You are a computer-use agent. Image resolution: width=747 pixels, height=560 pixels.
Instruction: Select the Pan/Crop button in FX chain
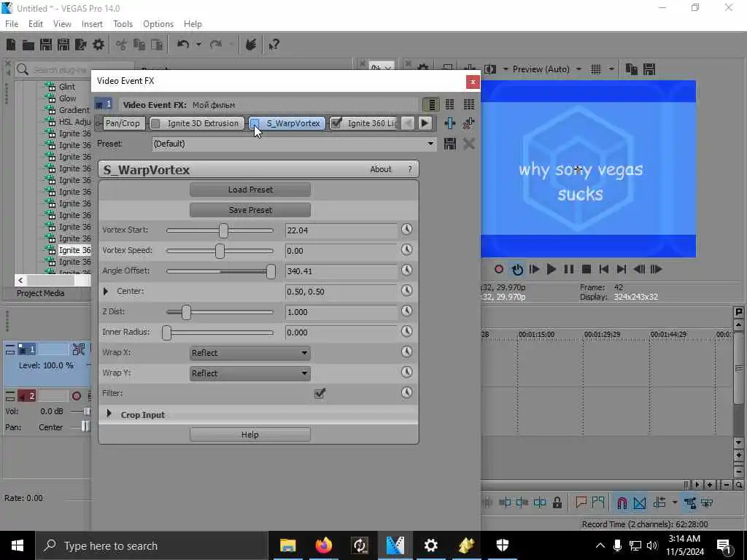(123, 123)
